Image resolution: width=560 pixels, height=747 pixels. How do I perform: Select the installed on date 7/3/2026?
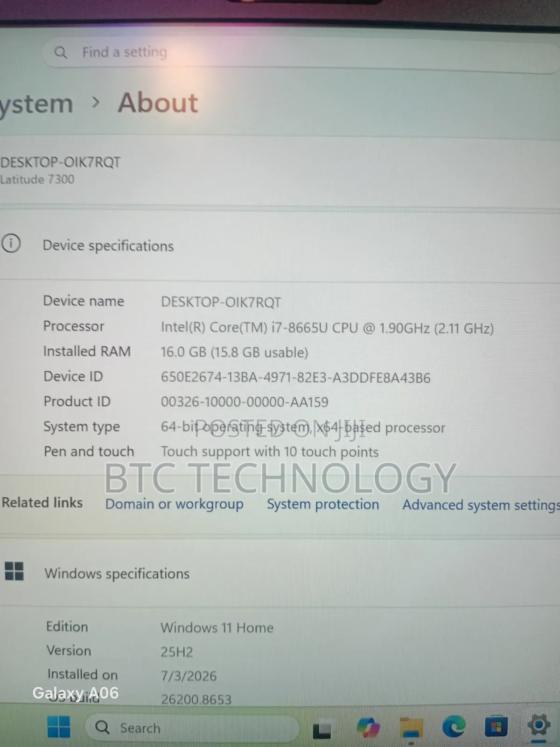coord(189,676)
